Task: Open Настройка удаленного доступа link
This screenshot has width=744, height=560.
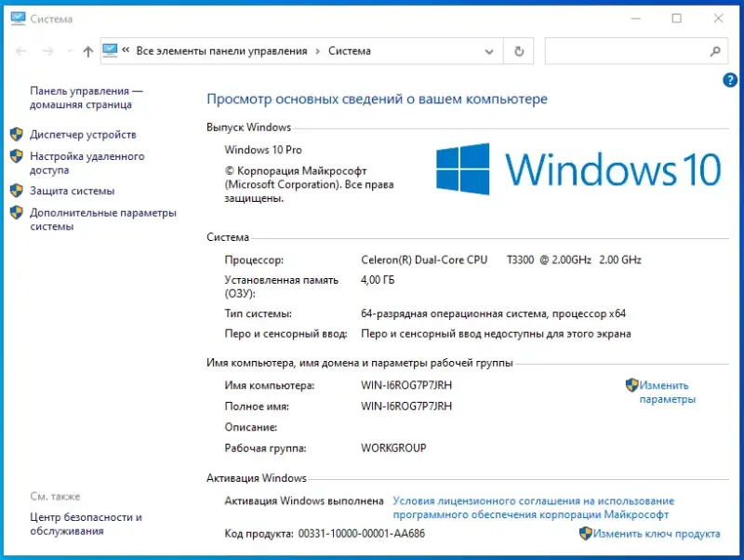Action: [x=87, y=163]
